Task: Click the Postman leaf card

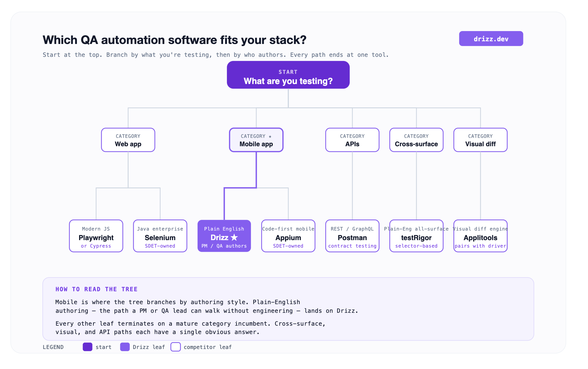Action: pos(352,236)
